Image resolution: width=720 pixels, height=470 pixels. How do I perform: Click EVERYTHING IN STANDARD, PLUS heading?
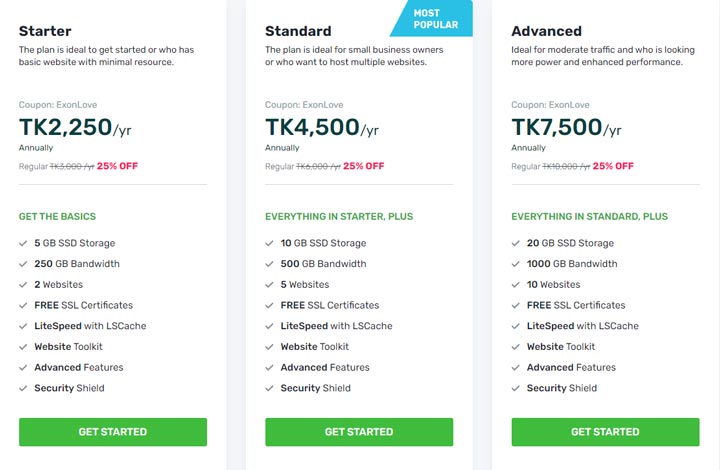tap(590, 217)
